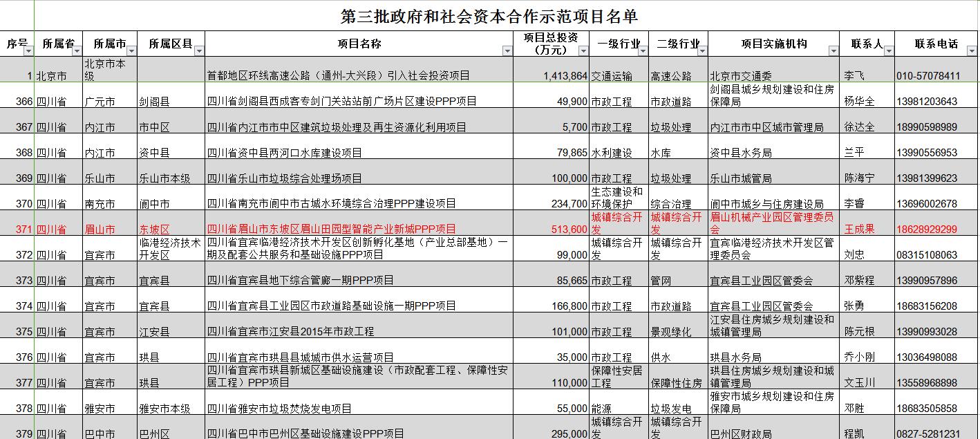The width and height of the screenshot is (980, 439).
Task: Select the 珙县水务局 cell
Action: point(774,351)
